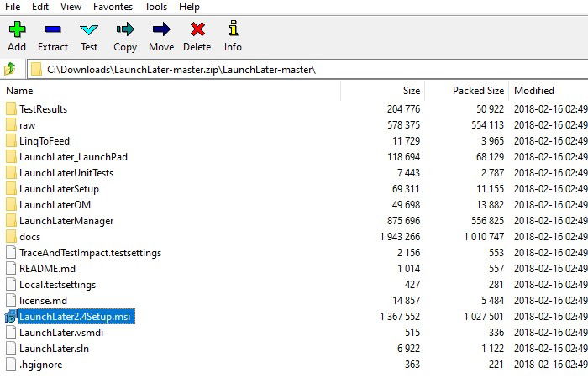The height and width of the screenshot is (389, 588).
Task: Click the LaunchLater2.4Setup.msi installer icon
Action: 11,316
